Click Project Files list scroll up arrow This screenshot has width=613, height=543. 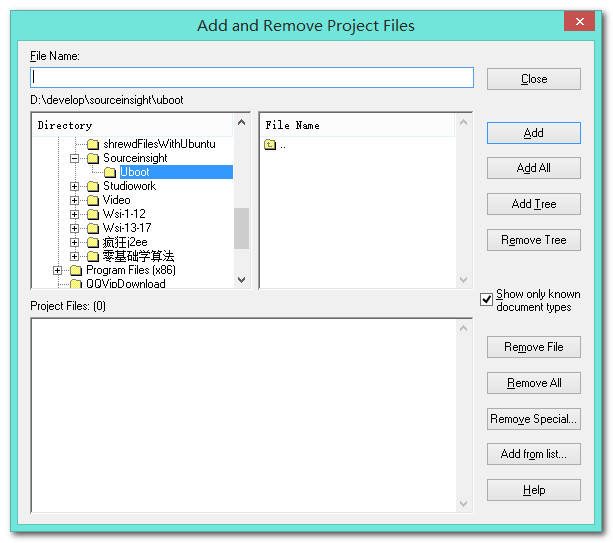[x=463, y=328]
